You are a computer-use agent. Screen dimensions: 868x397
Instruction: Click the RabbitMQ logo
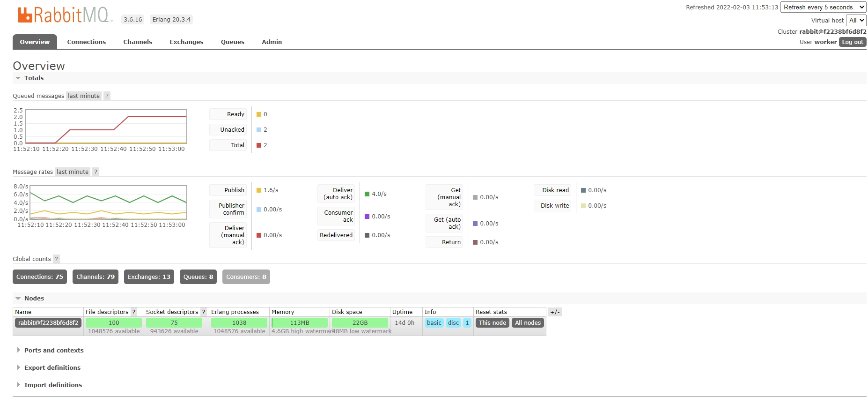pos(65,15)
